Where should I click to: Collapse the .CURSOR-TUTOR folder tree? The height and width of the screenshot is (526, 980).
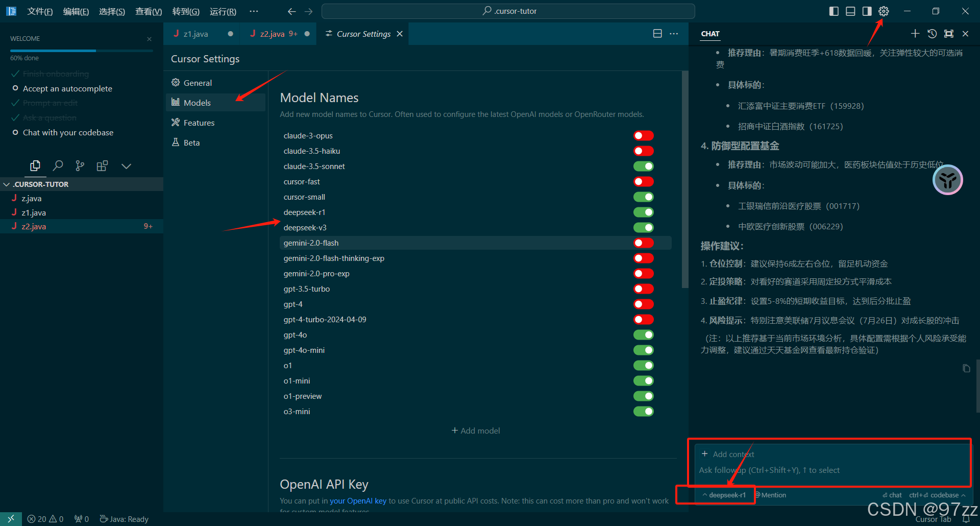(x=82, y=184)
